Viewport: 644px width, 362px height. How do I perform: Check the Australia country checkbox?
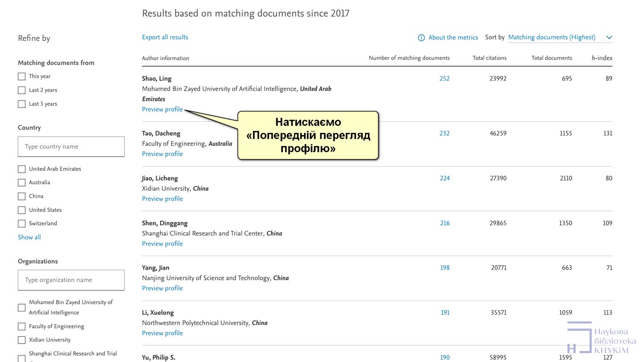pyautogui.click(x=22, y=183)
